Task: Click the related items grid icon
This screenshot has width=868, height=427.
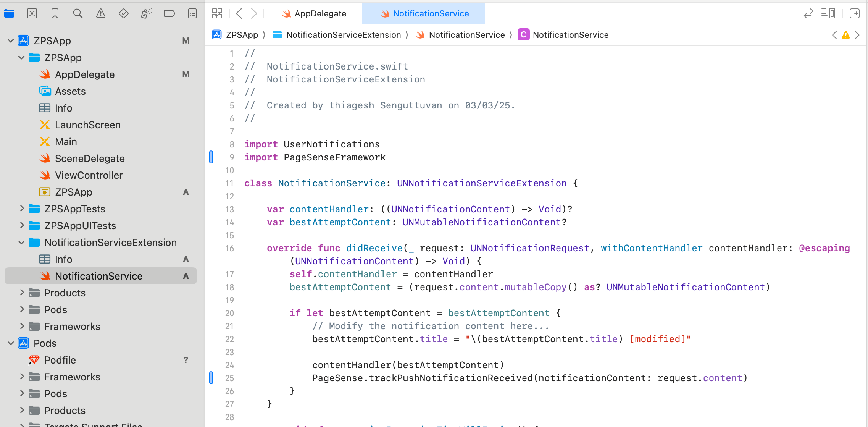Action: (217, 14)
